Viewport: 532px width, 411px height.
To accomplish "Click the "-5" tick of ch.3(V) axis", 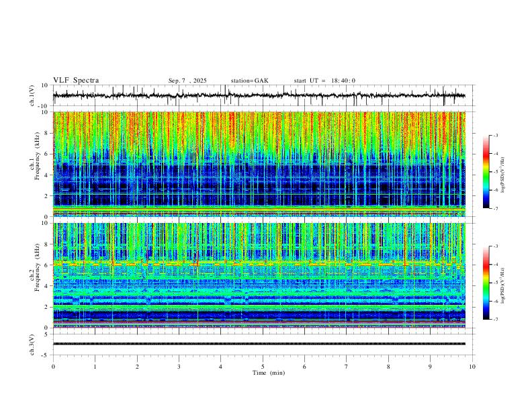I will point(46,355).
